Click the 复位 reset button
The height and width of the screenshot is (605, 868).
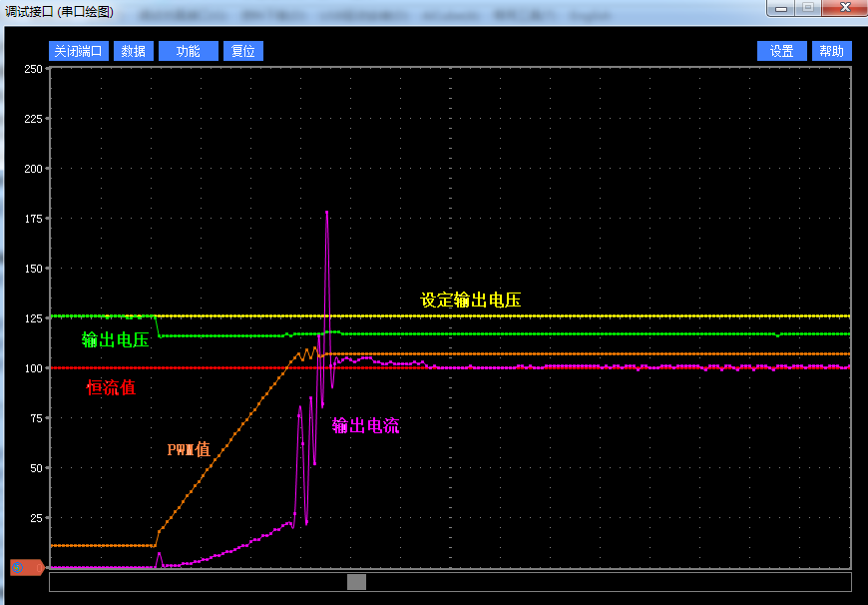coord(243,51)
